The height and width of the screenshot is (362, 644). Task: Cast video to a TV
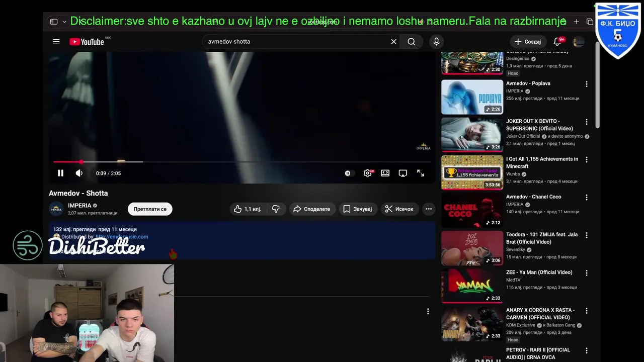tap(403, 173)
